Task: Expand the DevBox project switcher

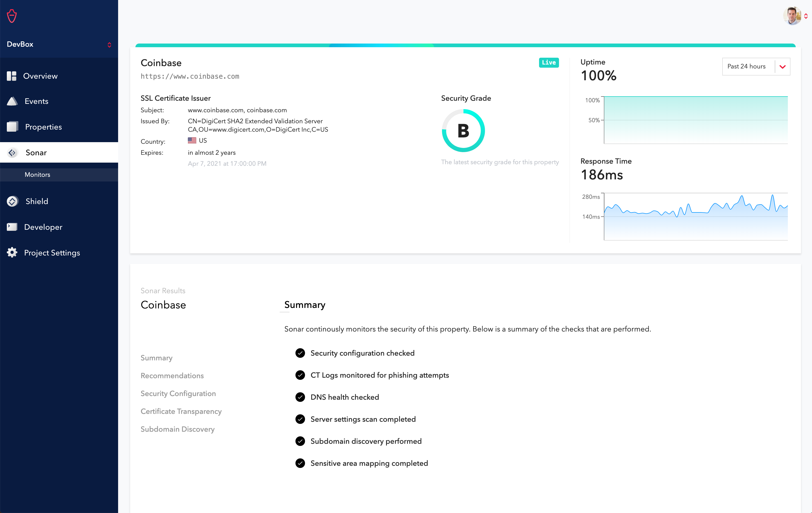Action: point(109,45)
